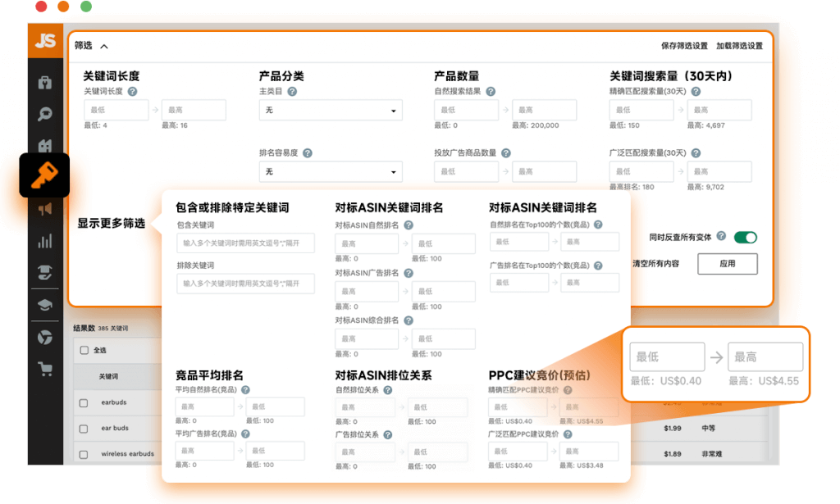Click help icon beside 广告排名在Top100的个数(竞品)

(598, 266)
